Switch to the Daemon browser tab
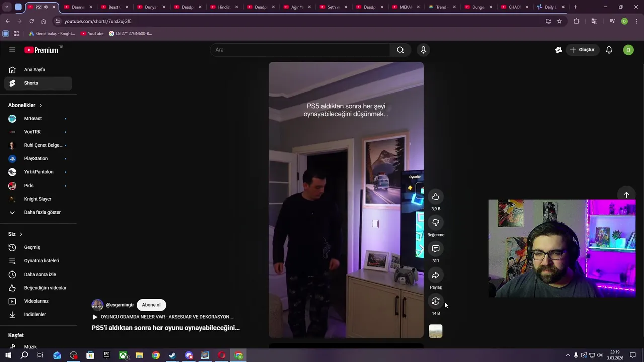The width and height of the screenshot is (644, 362). click(78, 7)
